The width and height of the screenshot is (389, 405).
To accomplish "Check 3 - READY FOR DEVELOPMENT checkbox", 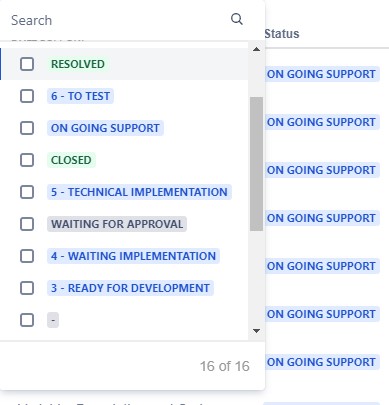I will [x=27, y=288].
